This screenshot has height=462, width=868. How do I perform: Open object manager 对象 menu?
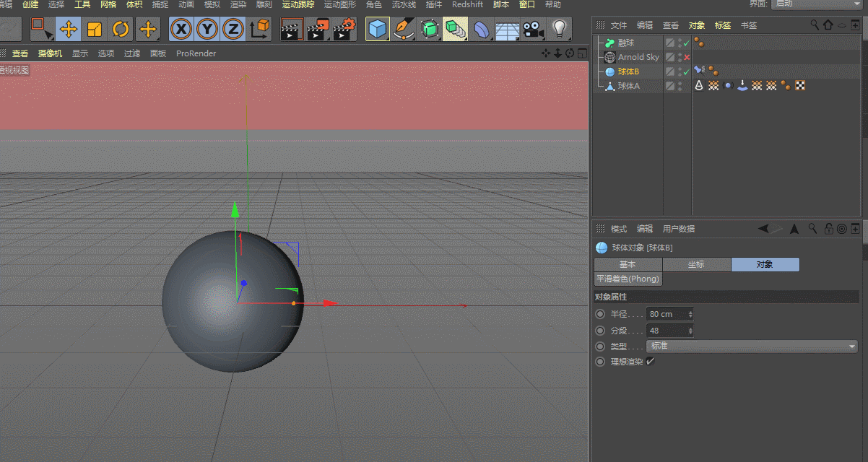click(697, 25)
